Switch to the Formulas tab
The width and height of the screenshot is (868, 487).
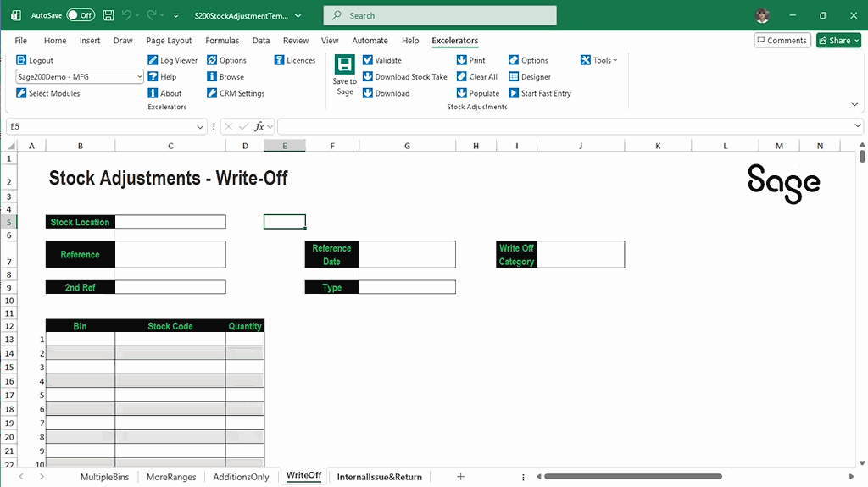coord(222,41)
